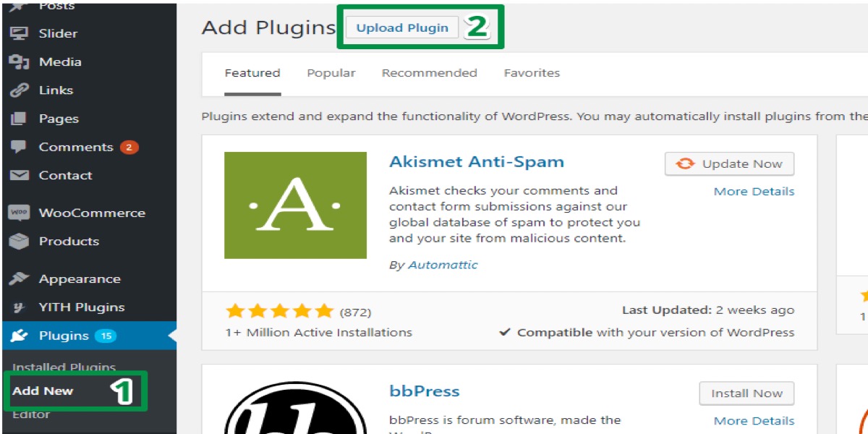The image size is (868, 434).
Task: Click the Upload Plugin button
Action: click(x=402, y=28)
